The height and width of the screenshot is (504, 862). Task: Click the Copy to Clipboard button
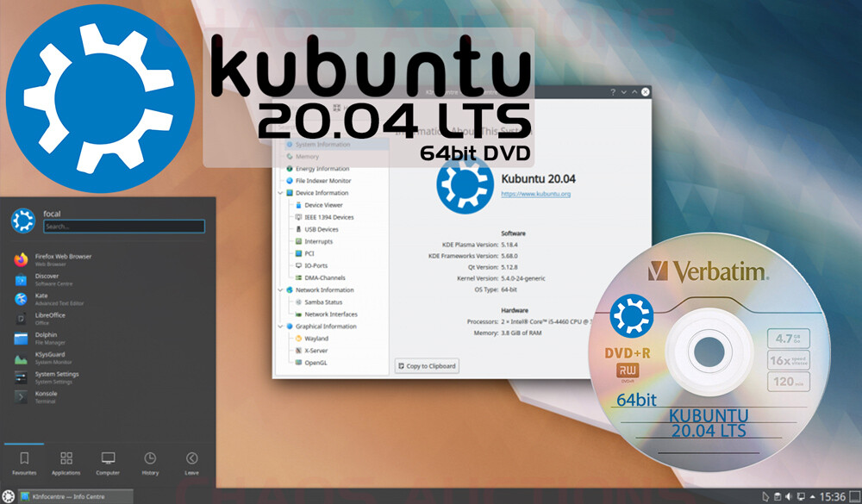[427, 366]
